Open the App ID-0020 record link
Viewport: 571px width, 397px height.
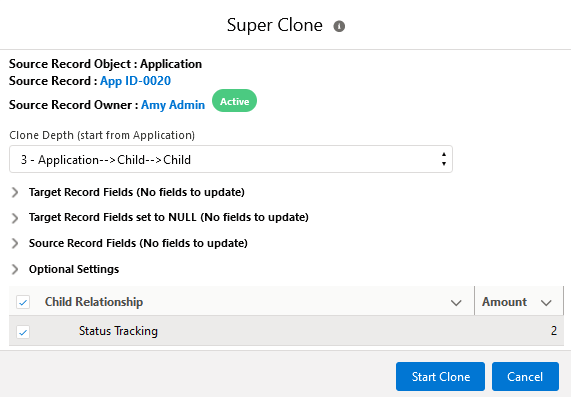coord(135,81)
